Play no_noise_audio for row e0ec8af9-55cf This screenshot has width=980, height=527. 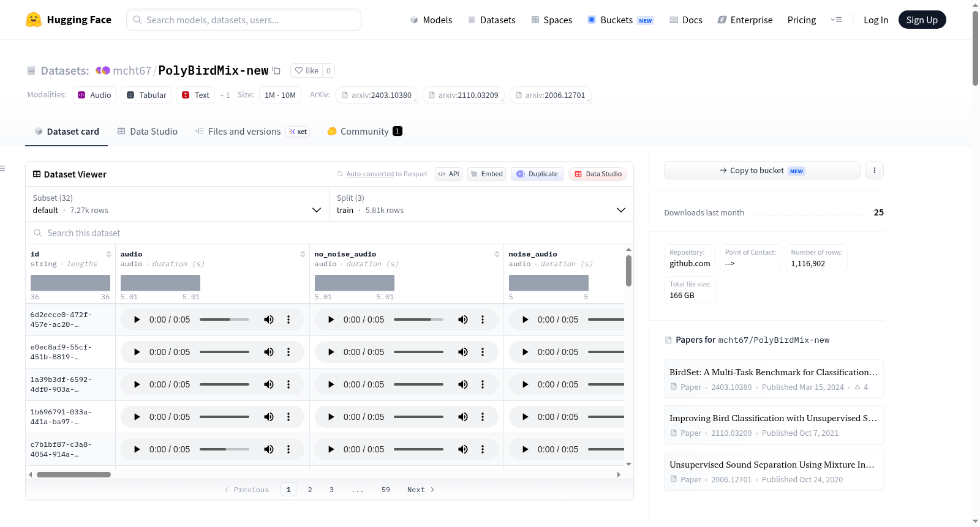(331, 352)
